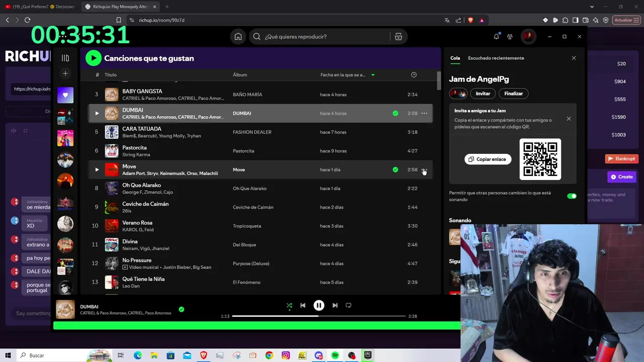Focus the Spotify search field
This screenshot has height=362, width=644.
click(x=320, y=37)
